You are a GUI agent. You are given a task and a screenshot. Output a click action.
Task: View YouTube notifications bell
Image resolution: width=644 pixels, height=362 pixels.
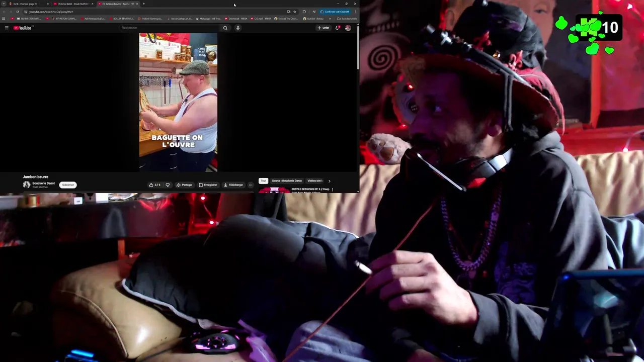click(338, 28)
